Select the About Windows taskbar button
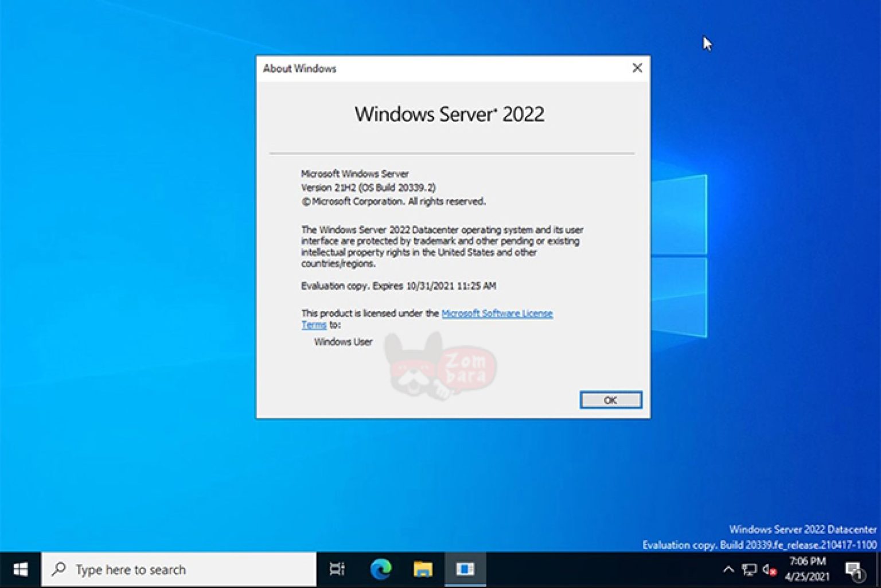This screenshot has height=588, width=881. point(465,569)
